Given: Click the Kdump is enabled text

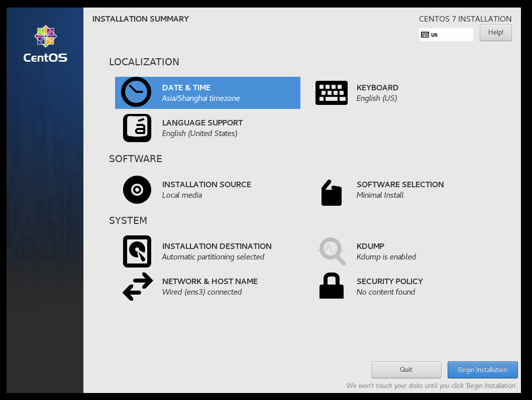Looking at the screenshot, I should (x=386, y=257).
